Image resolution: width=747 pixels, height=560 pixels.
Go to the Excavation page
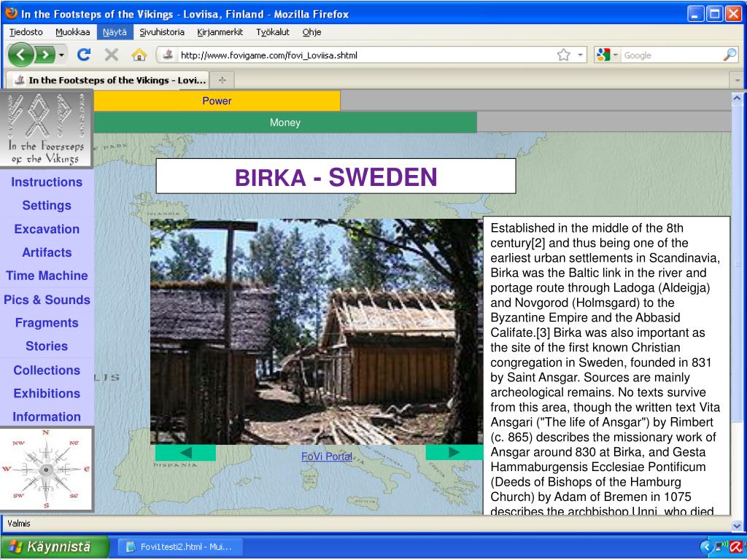pos(47,229)
